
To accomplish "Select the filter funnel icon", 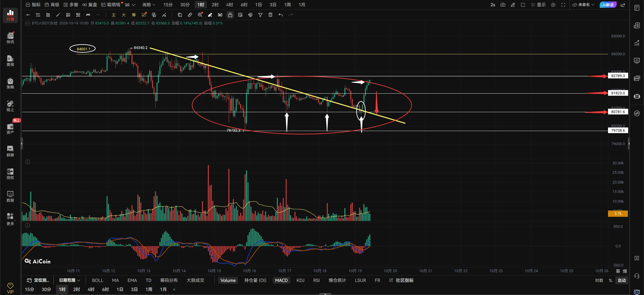I will (x=260, y=15).
